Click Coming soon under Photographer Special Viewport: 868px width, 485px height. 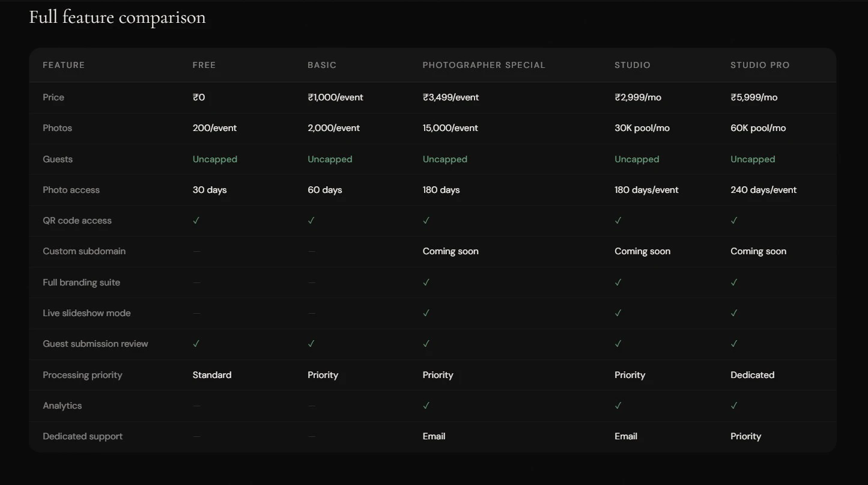point(451,251)
